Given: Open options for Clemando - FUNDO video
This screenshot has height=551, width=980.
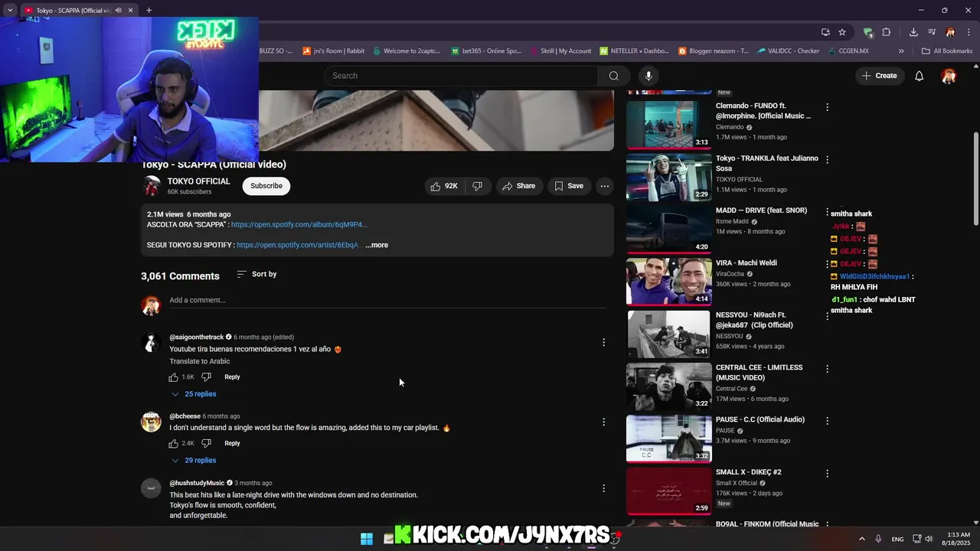Looking at the screenshot, I should (x=827, y=107).
